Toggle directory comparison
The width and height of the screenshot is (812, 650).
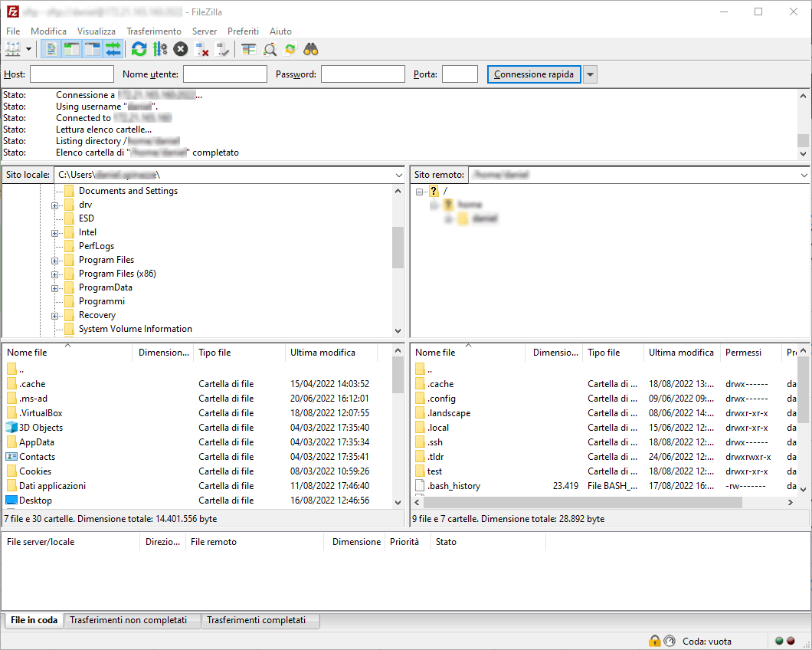[270, 50]
